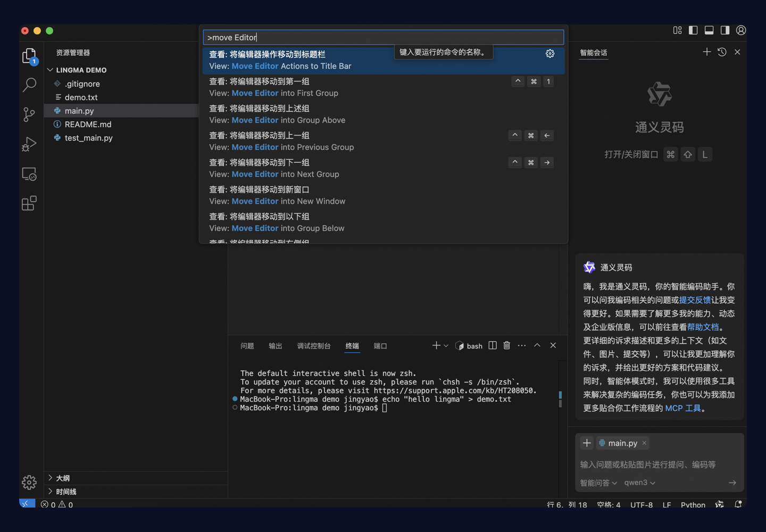Viewport: 766px width, 532px height.
Task: Change language mode Python in status bar
Action: pos(693,504)
